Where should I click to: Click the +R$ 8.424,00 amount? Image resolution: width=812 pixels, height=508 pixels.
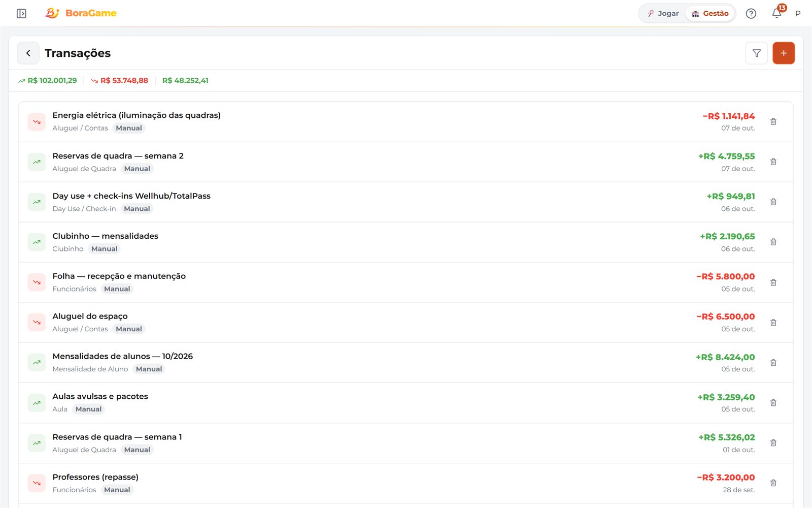725,357
